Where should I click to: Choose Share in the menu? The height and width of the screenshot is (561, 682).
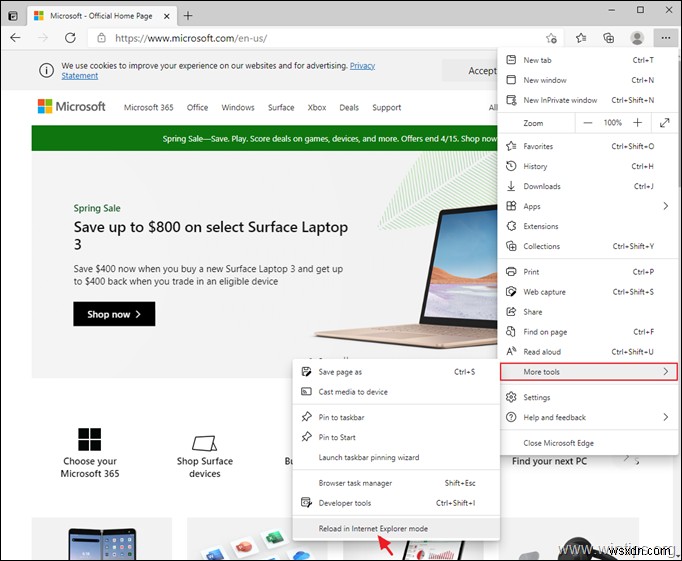(588, 312)
